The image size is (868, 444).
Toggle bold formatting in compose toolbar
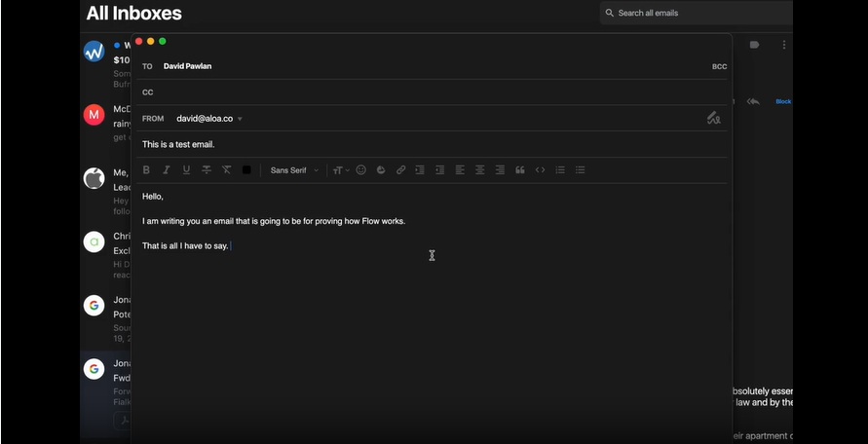click(x=146, y=170)
